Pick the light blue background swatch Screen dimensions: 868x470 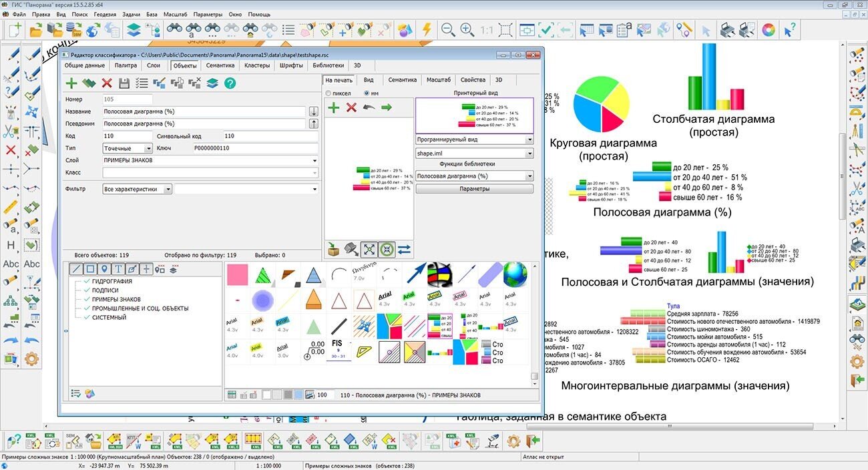pos(298,395)
